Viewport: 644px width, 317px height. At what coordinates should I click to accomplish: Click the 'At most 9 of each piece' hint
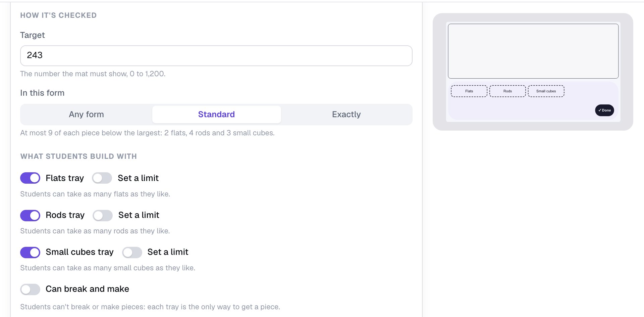[147, 133]
